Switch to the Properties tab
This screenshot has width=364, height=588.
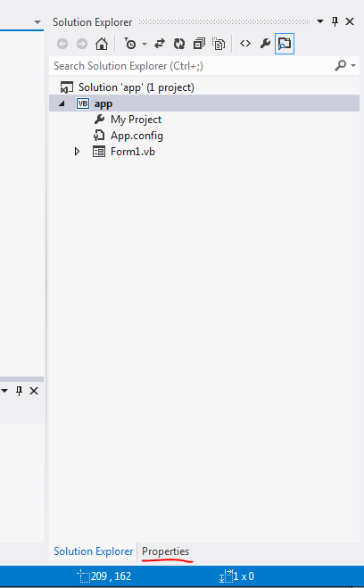tap(165, 551)
